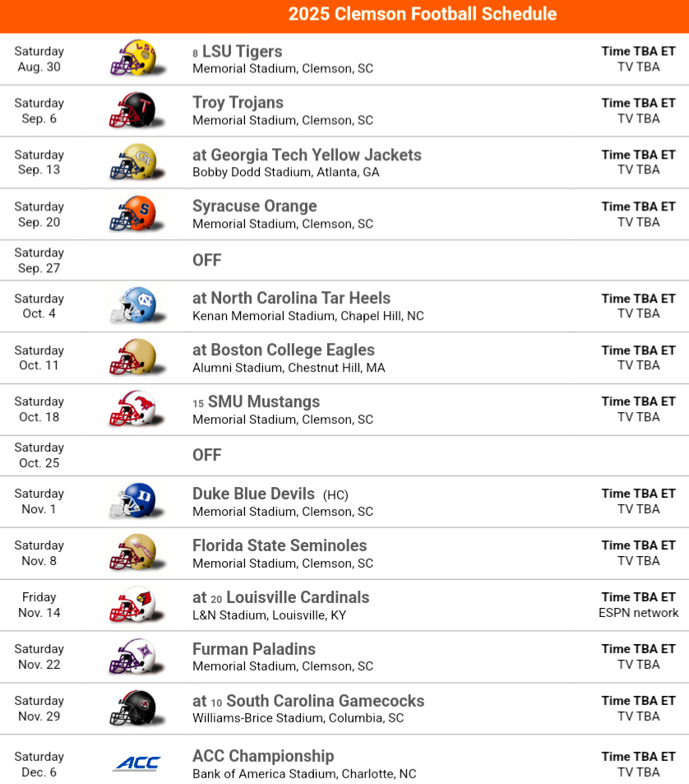Click the ACC logo icon
The image size is (689, 784).
[136, 763]
